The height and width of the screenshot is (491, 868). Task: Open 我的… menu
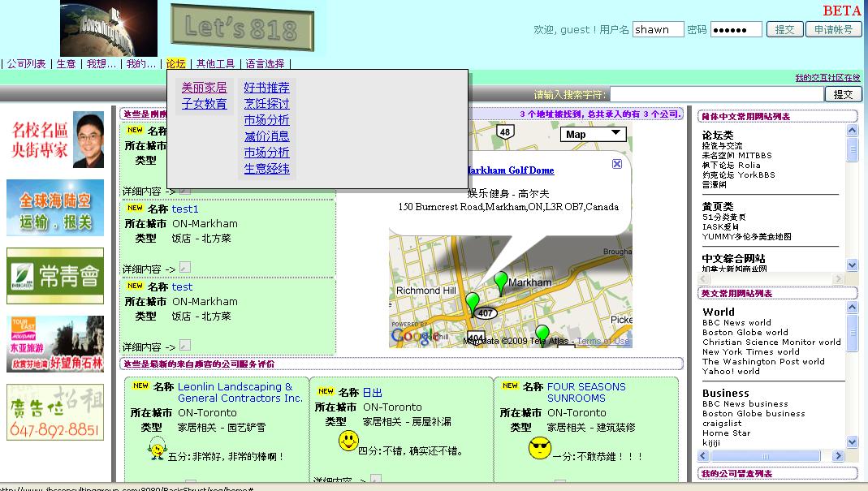click(x=141, y=64)
